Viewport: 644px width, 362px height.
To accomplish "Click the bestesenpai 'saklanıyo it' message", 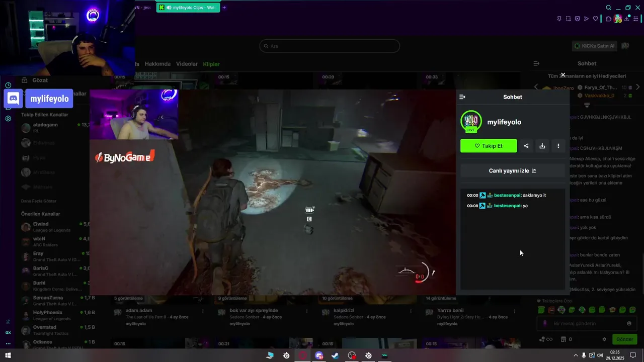I will click(506, 195).
